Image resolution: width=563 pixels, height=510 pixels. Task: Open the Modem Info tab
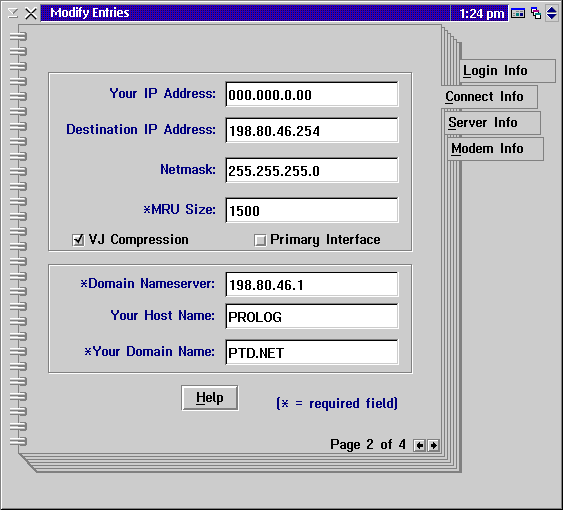pos(495,149)
